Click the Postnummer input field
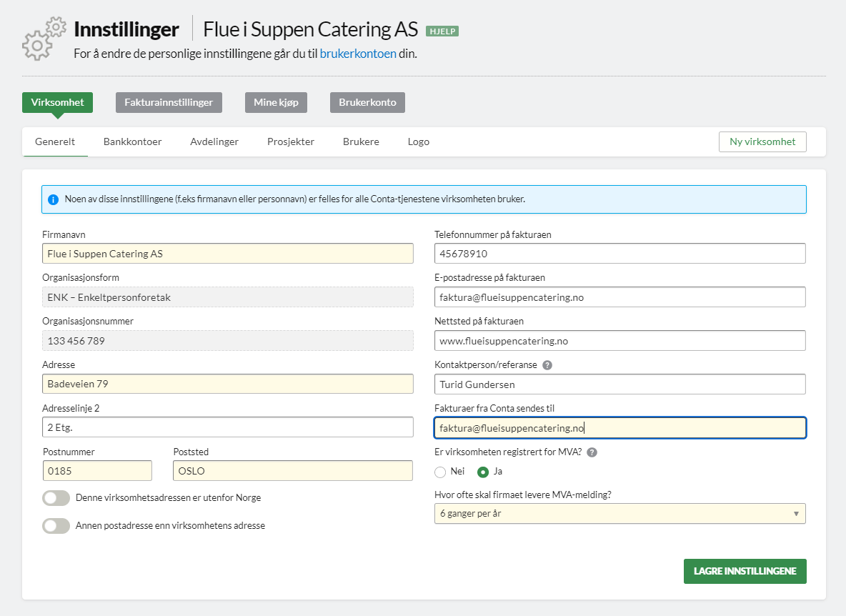The width and height of the screenshot is (846, 616). tap(97, 471)
